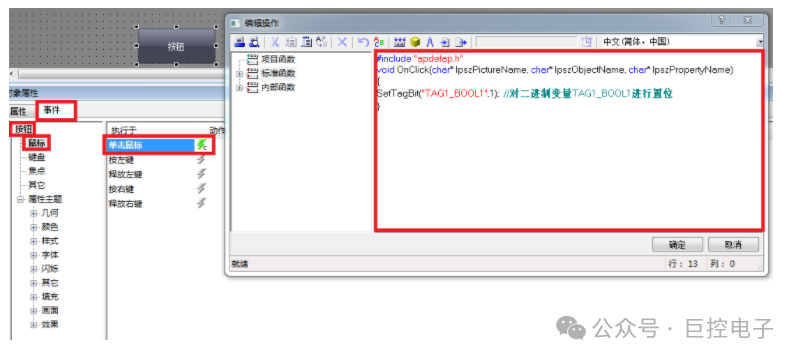This screenshot has height=360, width=799.
Task: Click the void OnClick function line
Action: [555, 70]
